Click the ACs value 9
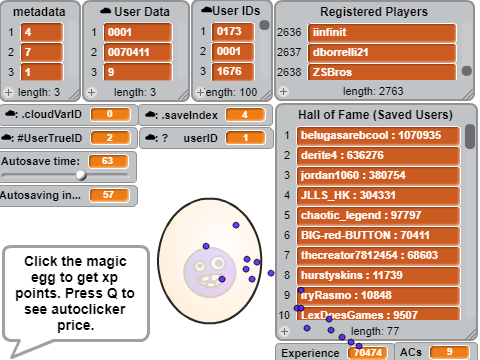Image resolution: width=480 pixels, height=360 pixels. (450, 352)
